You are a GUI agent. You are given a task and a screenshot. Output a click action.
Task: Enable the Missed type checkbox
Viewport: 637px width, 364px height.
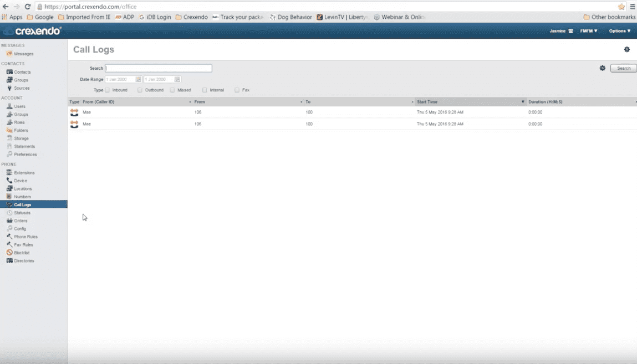[x=172, y=90]
